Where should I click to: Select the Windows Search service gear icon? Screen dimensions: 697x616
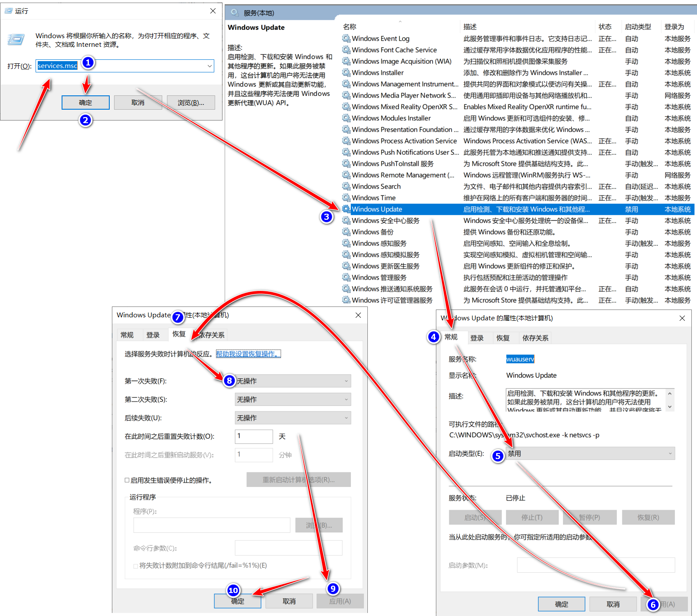coord(346,186)
